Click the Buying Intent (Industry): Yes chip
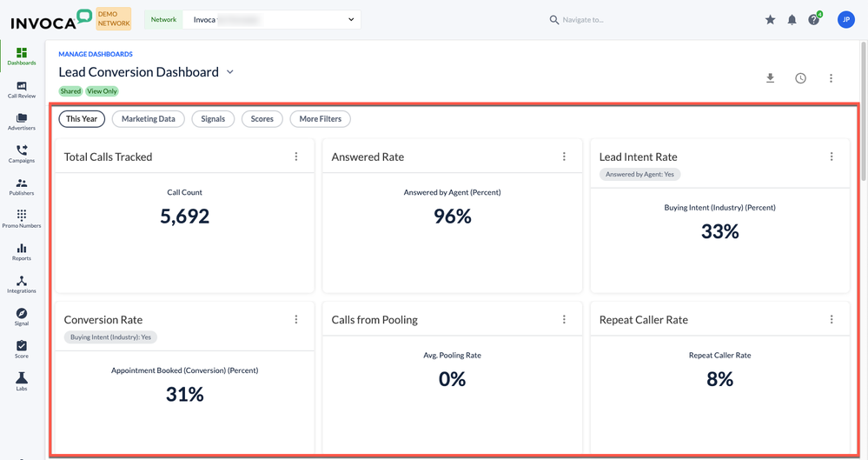 pos(110,337)
